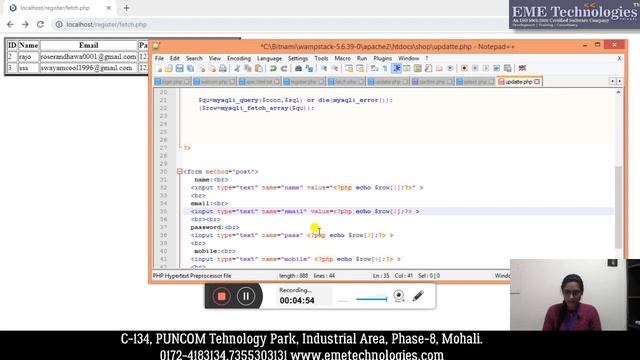Viewport: 640px width, 360px height.
Task: Open the File menu in Notepad++
Action: [x=159, y=58]
